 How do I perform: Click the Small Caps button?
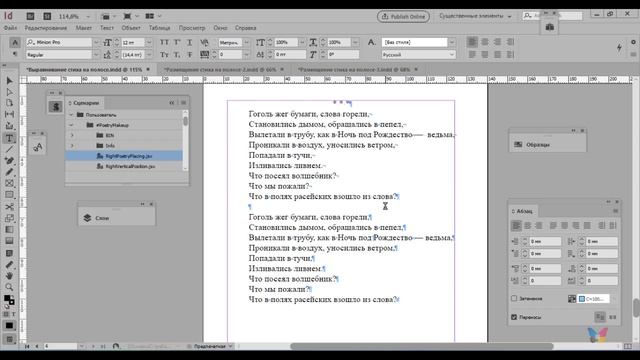tap(164, 54)
